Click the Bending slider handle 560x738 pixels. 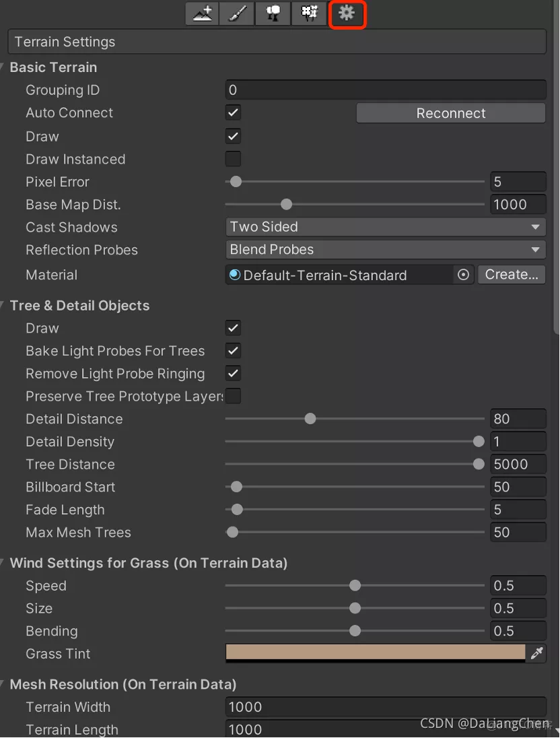(x=355, y=631)
